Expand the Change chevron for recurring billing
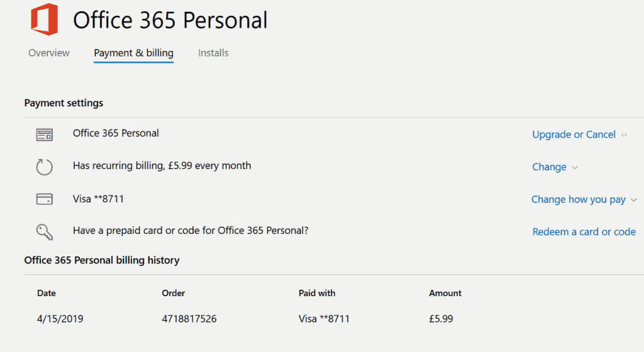This screenshot has width=644, height=352. [575, 167]
